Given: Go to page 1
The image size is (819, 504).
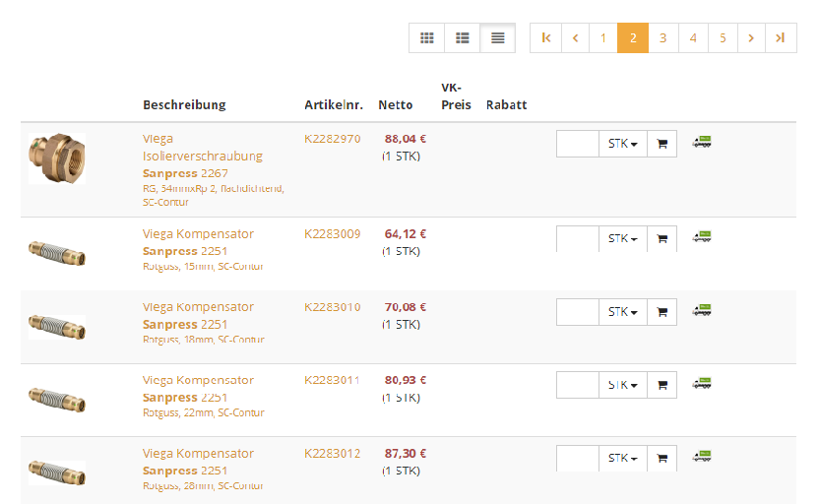Looking at the screenshot, I should [x=603, y=38].
